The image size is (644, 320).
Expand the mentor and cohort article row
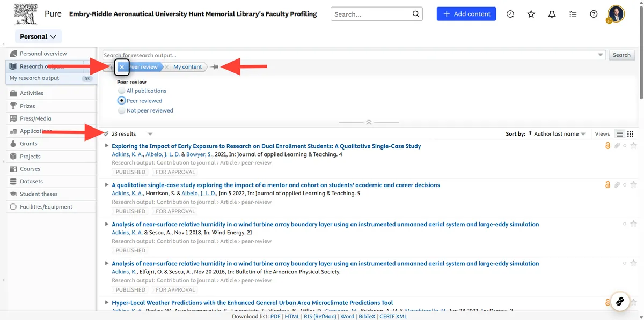107,185
